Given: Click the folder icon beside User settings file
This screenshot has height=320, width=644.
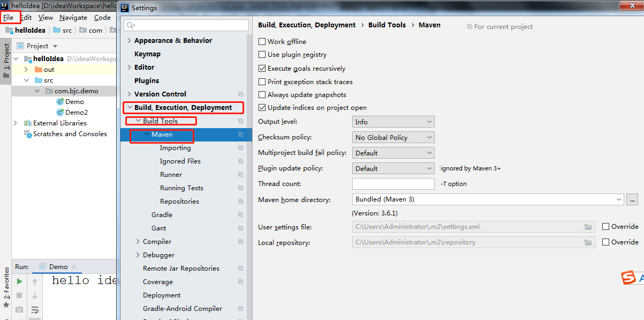Looking at the screenshot, I should pyautogui.click(x=588, y=227).
